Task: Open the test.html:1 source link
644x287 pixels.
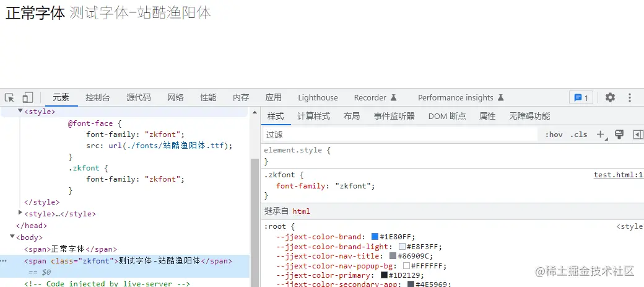Action: (618, 175)
